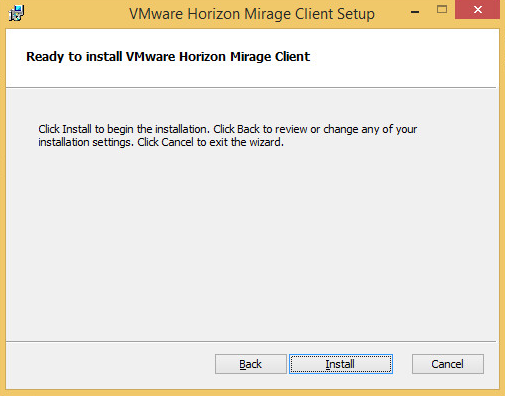Open the installer icon system menu
This screenshot has height=396, width=505.
pos(16,13)
